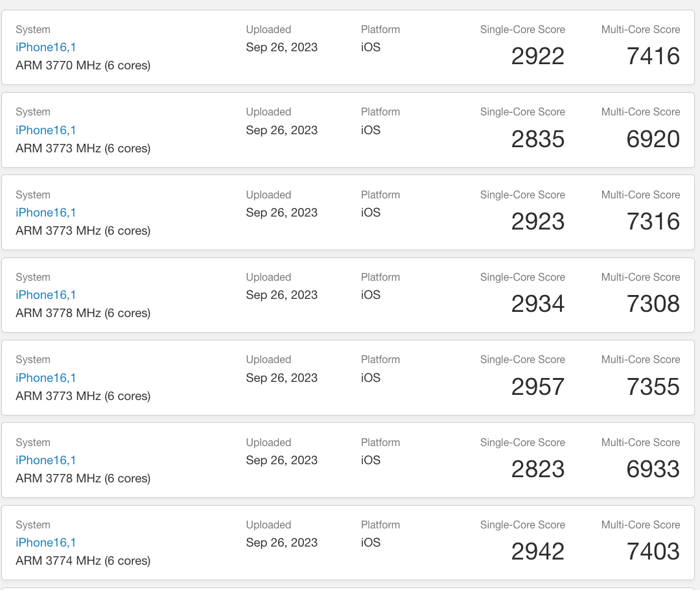Image resolution: width=700 pixels, height=590 pixels.
Task: Click the iPhone16,1 link with multi-core 7403
Action: click(46, 542)
